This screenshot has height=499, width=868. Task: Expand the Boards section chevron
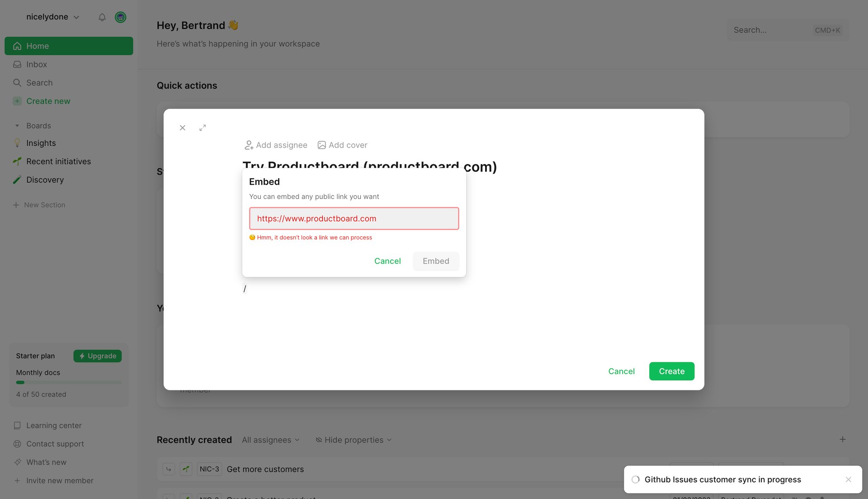coord(17,125)
